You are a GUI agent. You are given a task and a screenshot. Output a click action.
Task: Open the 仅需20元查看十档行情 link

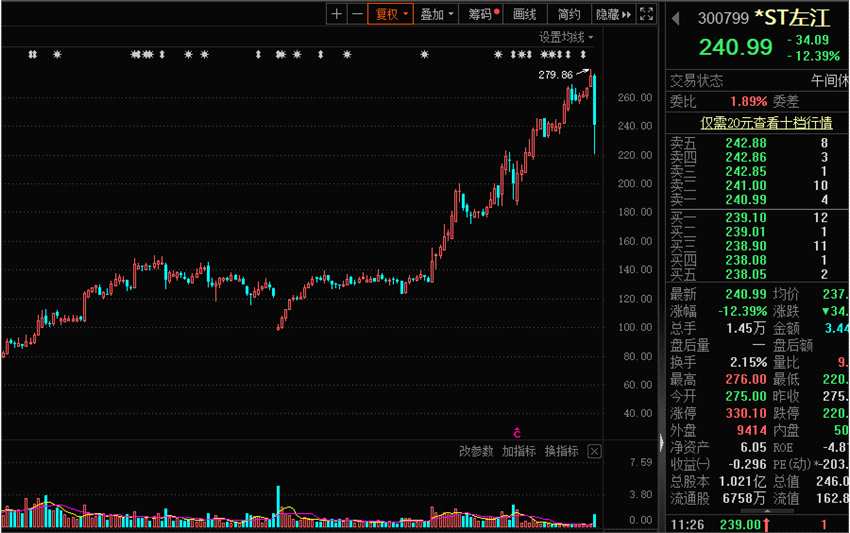(766, 123)
